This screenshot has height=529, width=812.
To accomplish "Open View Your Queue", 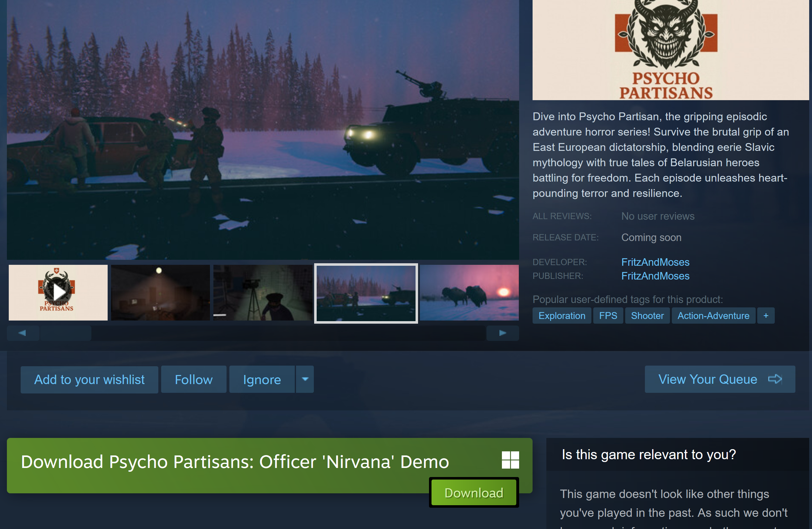I will (x=720, y=379).
